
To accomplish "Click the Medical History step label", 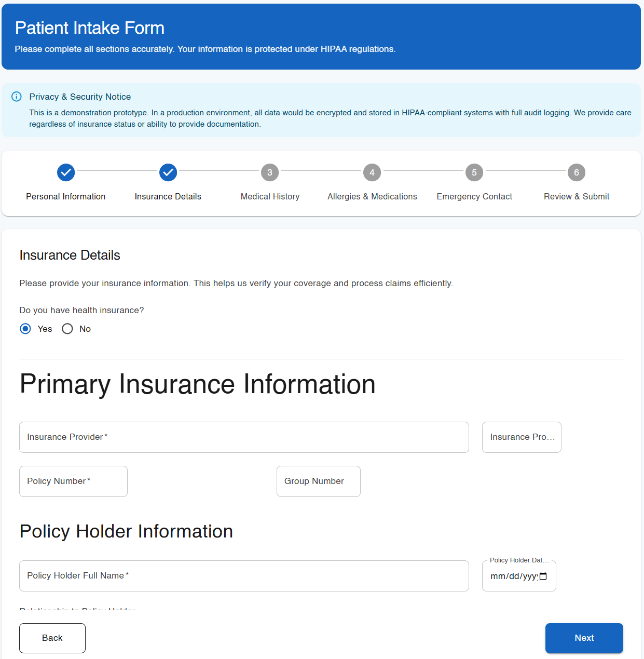I will [270, 196].
